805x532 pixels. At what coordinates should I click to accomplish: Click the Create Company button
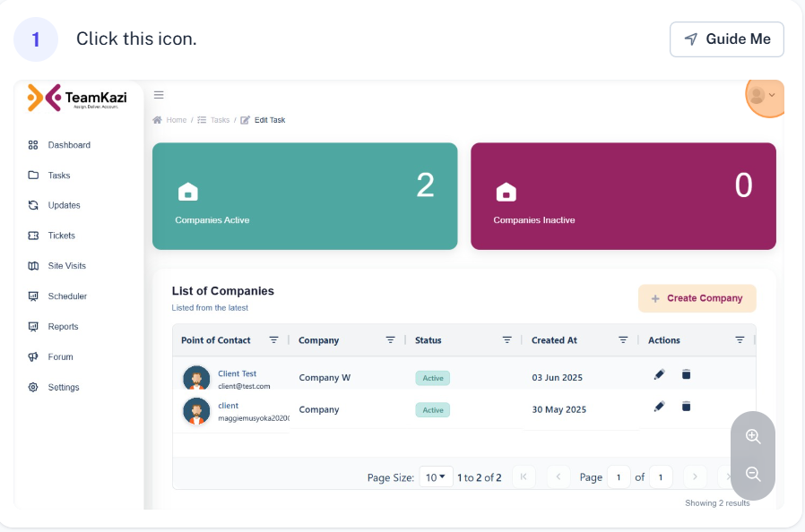coord(697,298)
